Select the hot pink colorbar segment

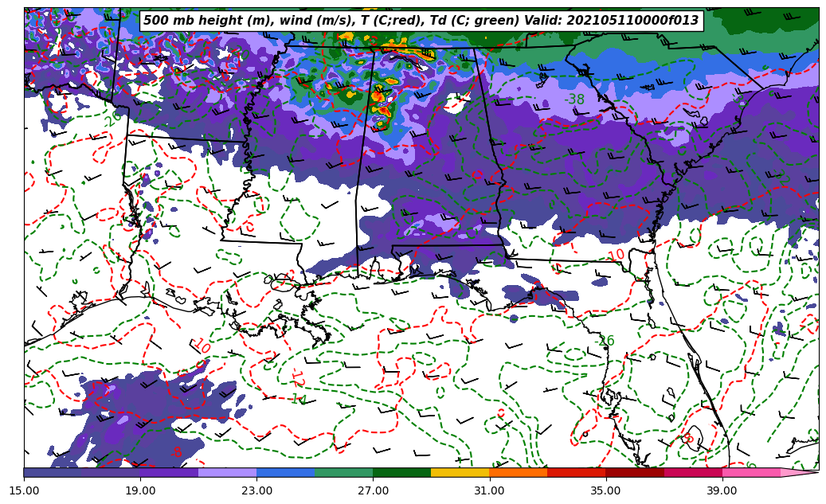point(751,472)
